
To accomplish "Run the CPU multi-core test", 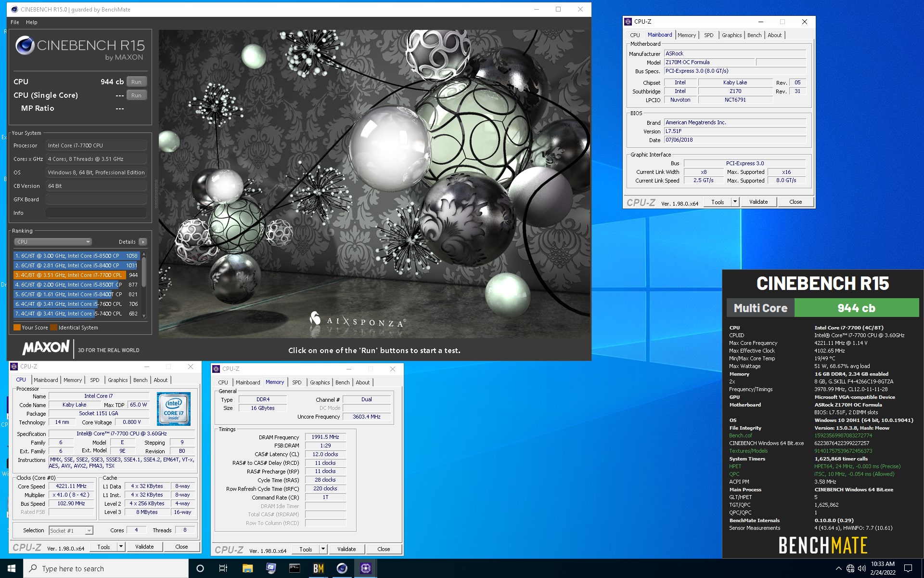I will 137,82.
